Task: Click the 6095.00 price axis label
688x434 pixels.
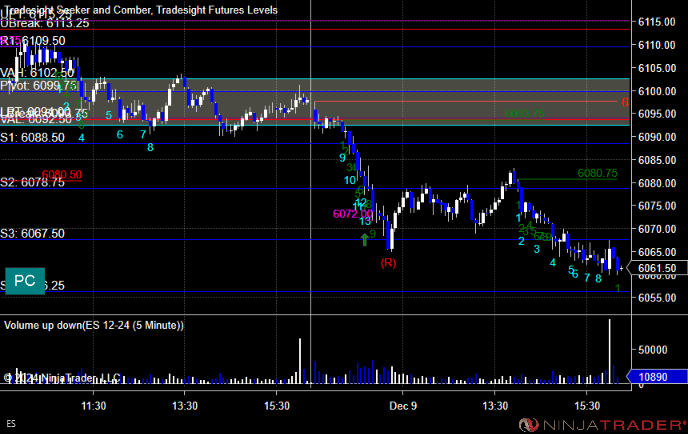Action: click(x=656, y=114)
